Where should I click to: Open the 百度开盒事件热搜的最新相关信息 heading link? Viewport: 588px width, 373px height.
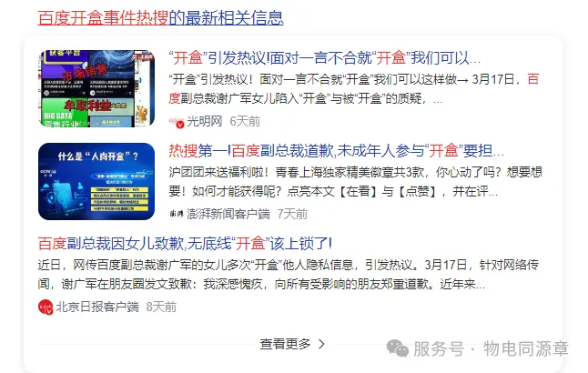[160, 17]
